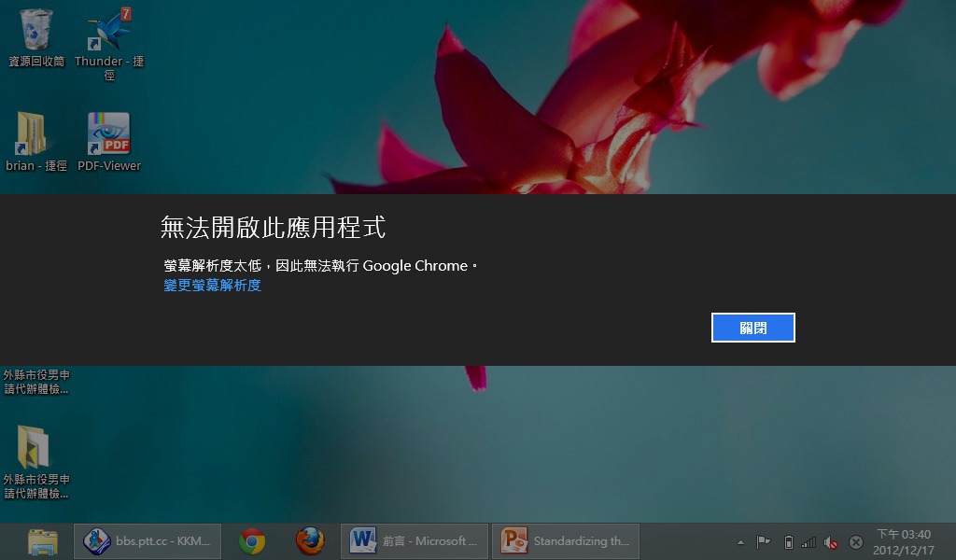This screenshot has width=956, height=560.
Task: Select the PDF-Viewer desktop shortcut
Action: 109,141
